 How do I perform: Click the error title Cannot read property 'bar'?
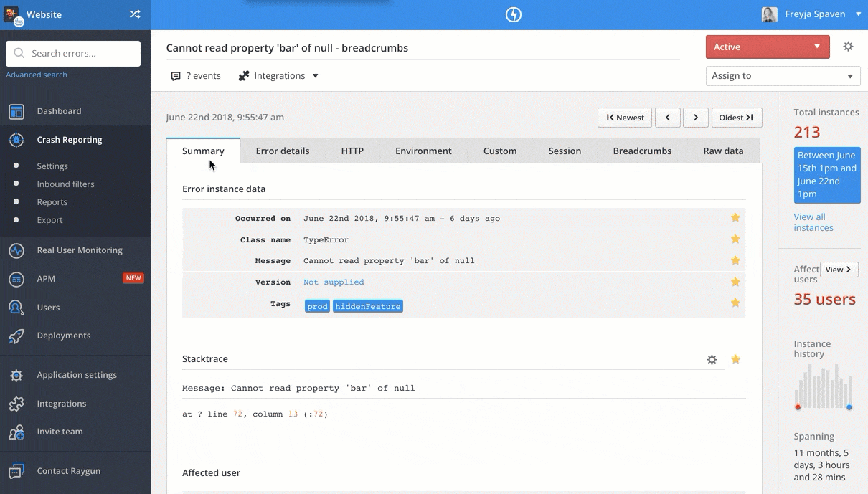(287, 48)
